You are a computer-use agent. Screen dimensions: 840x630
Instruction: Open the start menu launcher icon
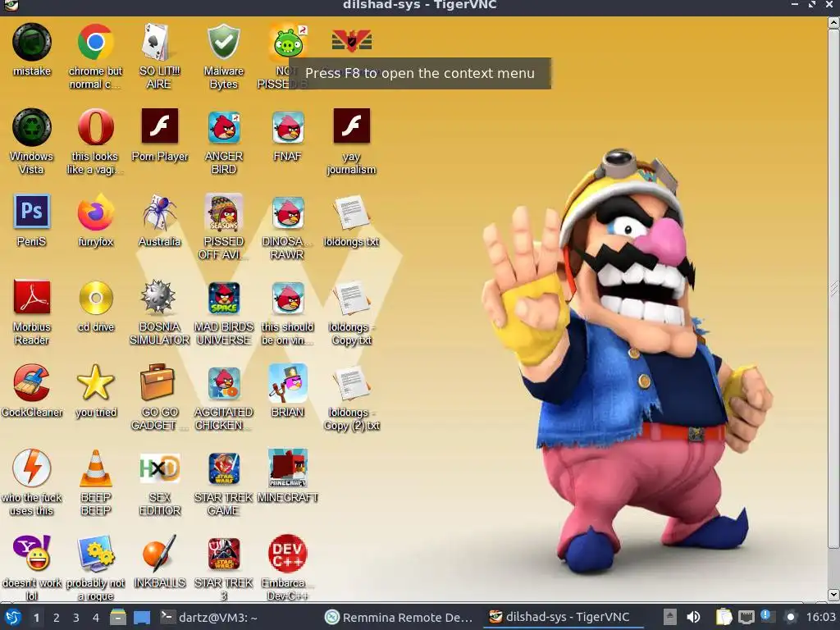coord(12,618)
